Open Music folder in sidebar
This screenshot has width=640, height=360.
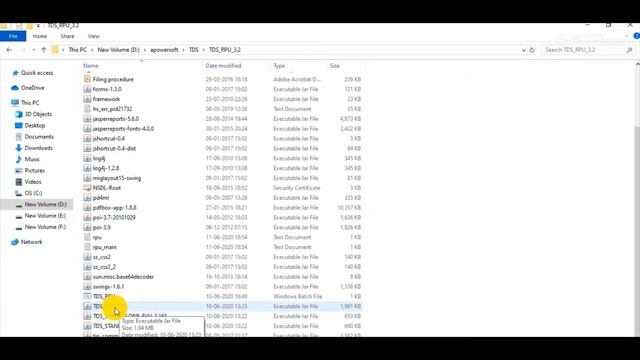[32, 159]
